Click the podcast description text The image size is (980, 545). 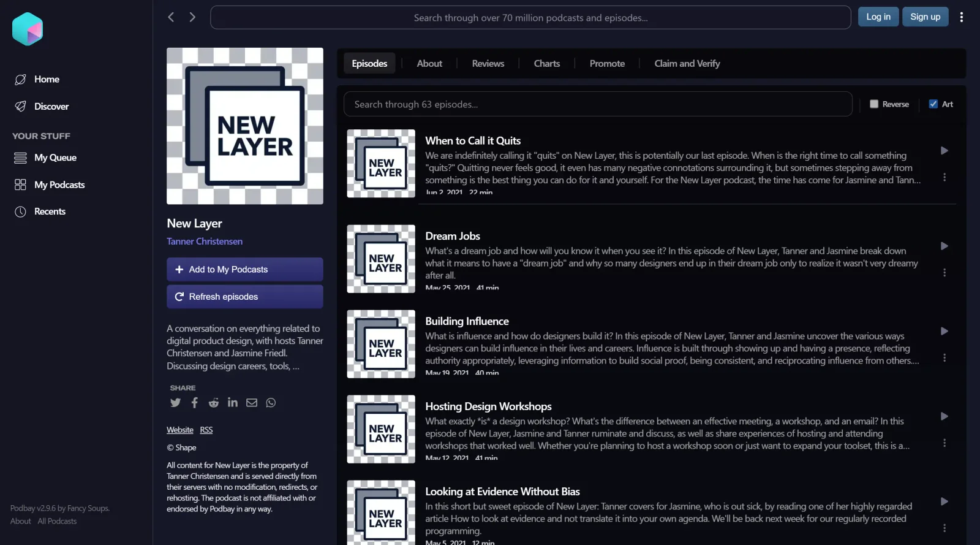[245, 347]
